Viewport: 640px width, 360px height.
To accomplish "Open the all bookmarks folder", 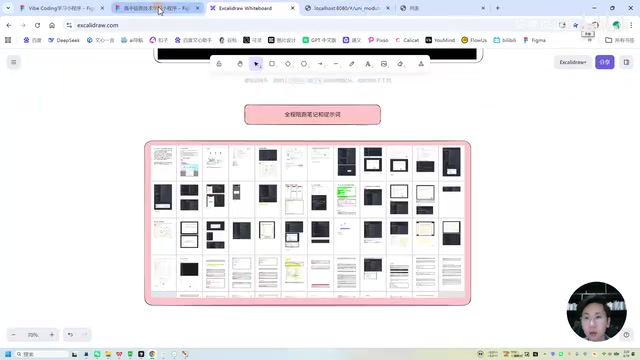I will click(620, 40).
